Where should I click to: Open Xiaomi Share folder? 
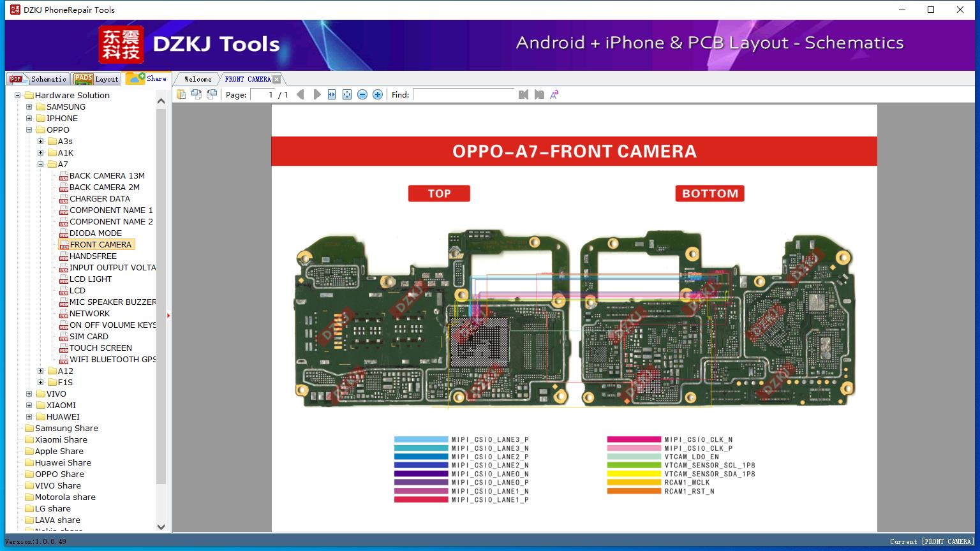(61, 439)
